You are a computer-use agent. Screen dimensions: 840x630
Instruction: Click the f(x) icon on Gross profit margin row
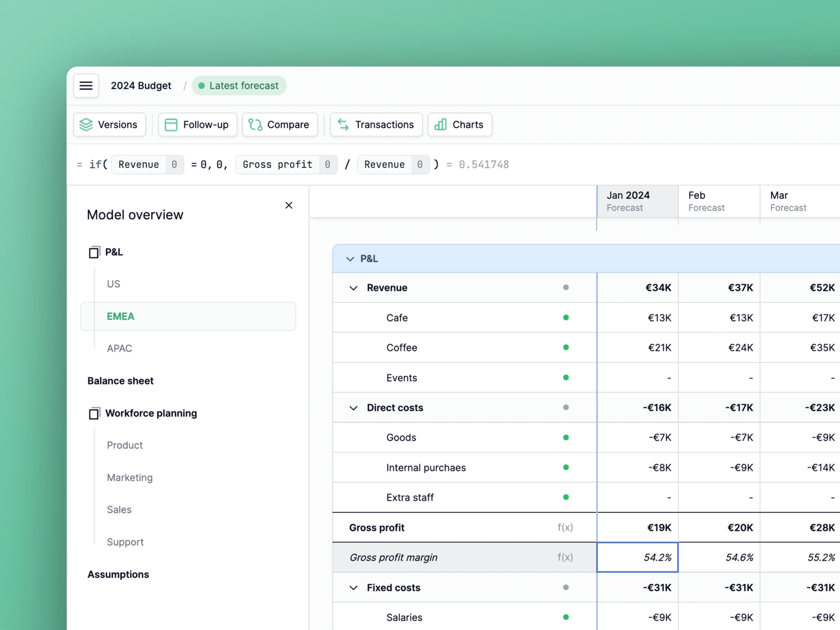click(x=565, y=557)
